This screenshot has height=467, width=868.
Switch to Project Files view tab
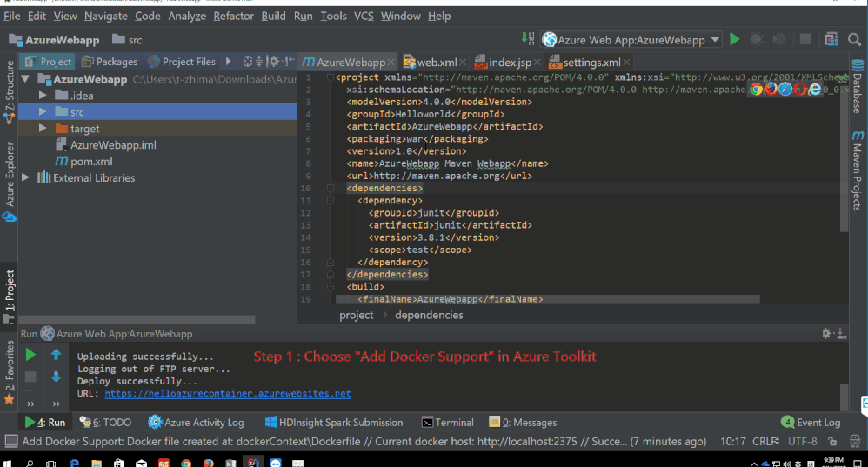(182, 62)
